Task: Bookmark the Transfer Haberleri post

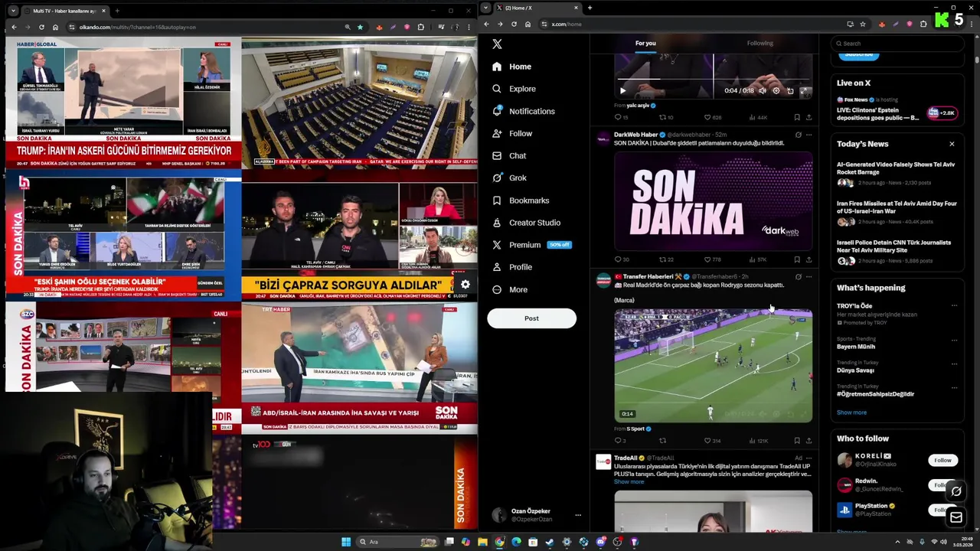Action: pos(797,441)
